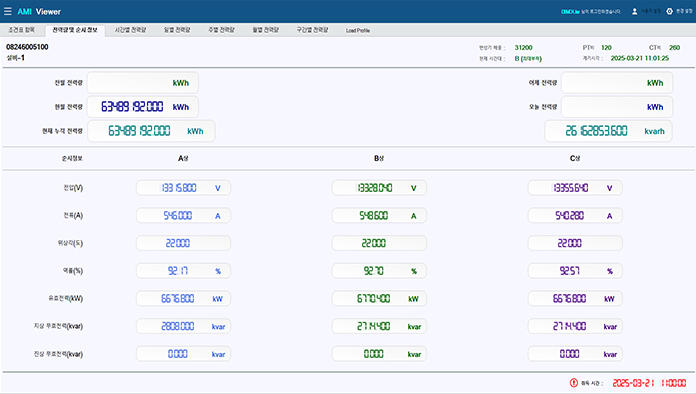Select the C-phase power factor 92.57 field
The width and height of the screenshot is (696, 394).
pos(575,271)
